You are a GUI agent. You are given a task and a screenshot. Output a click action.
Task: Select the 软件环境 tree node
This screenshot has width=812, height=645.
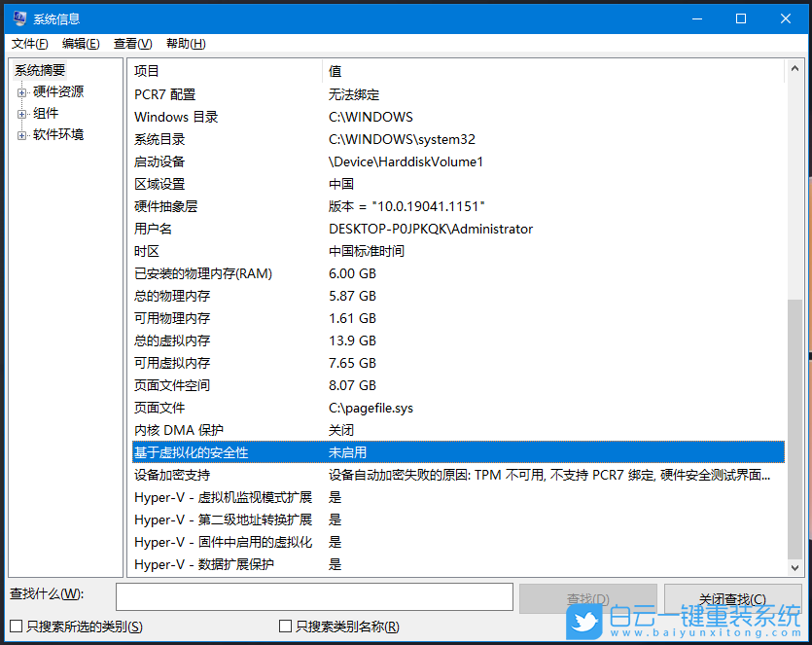[x=57, y=134]
